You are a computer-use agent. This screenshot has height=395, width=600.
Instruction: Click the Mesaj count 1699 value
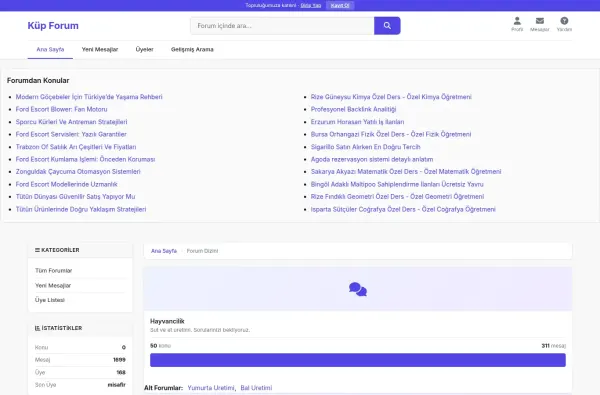tap(119, 360)
